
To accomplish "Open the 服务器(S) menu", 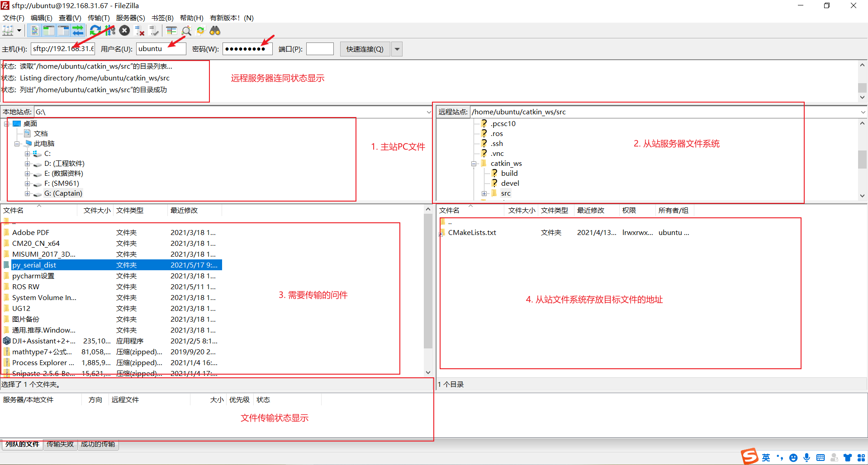I will pyautogui.click(x=130, y=18).
